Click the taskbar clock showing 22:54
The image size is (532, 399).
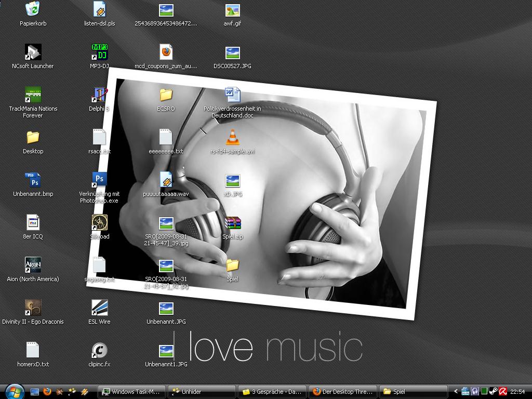click(517, 392)
